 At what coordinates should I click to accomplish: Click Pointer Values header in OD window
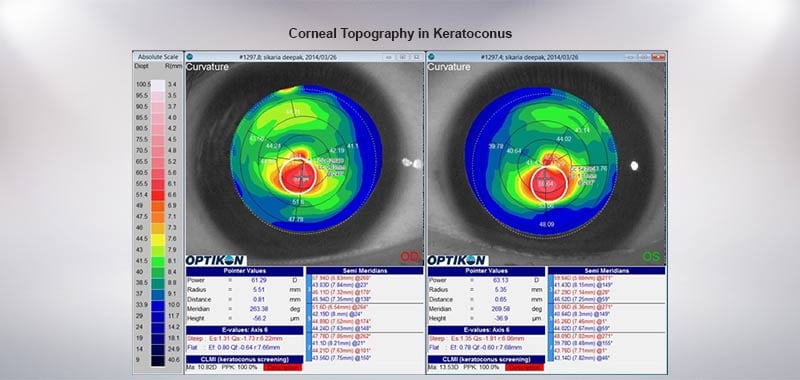[245, 271]
